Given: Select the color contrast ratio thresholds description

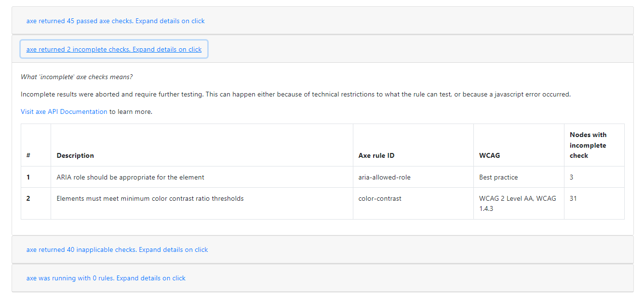Looking at the screenshot, I should pyautogui.click(x=150, y=199).
